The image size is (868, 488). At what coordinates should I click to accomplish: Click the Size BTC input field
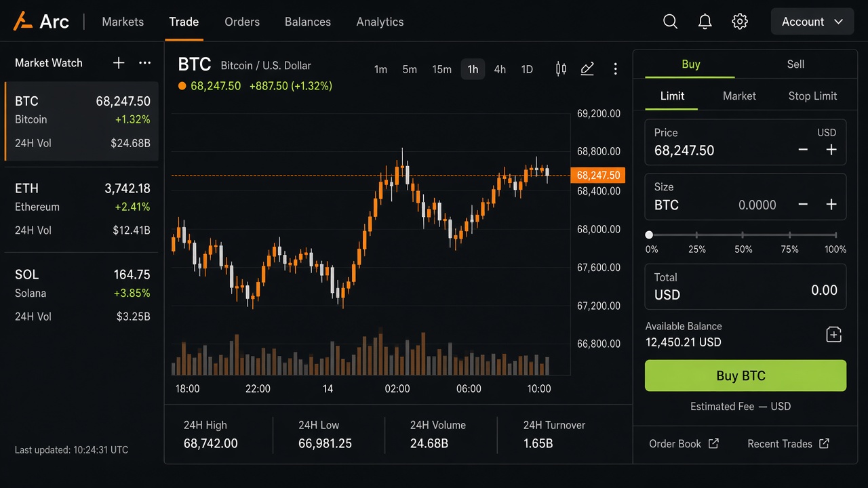coord(745,197)
